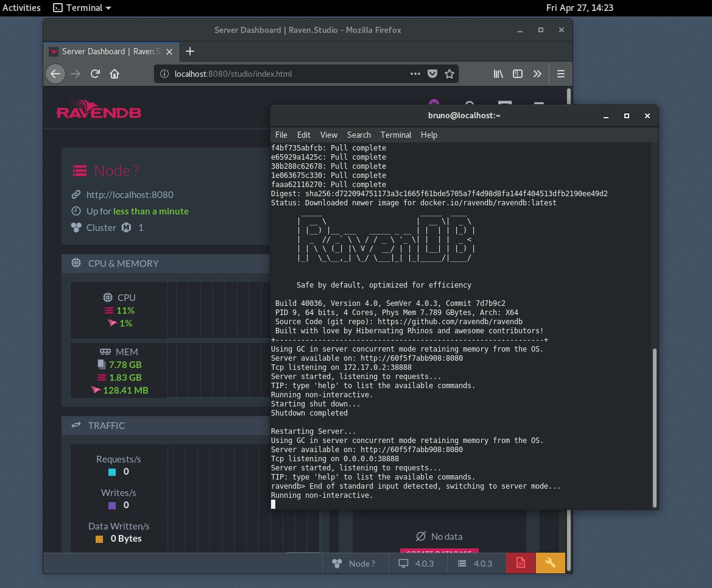Navigate back using the back arrow
This screenshot has height=588, width=712.
[x=55, y=73]
